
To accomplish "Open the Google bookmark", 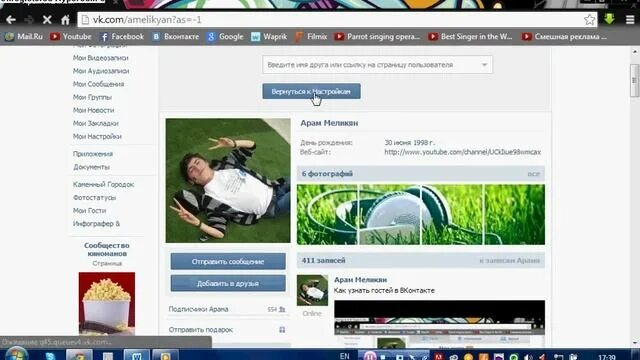I will (225, 37).
